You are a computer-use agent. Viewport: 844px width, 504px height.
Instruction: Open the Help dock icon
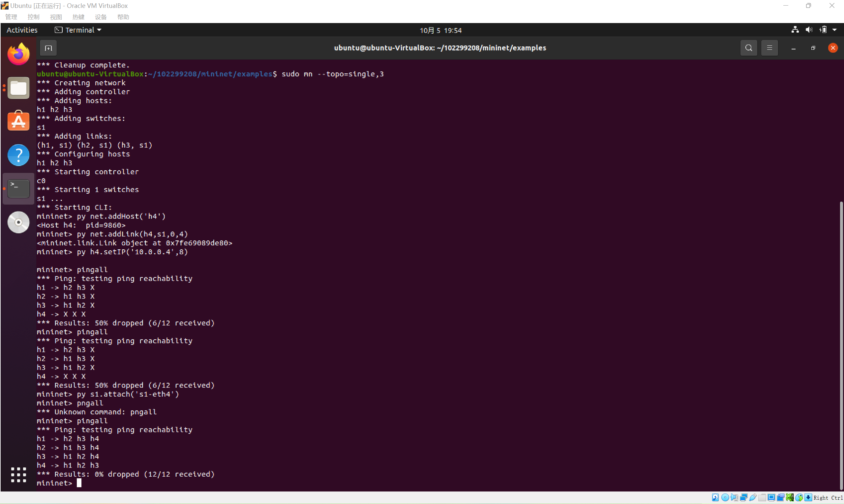pos(18,155)
